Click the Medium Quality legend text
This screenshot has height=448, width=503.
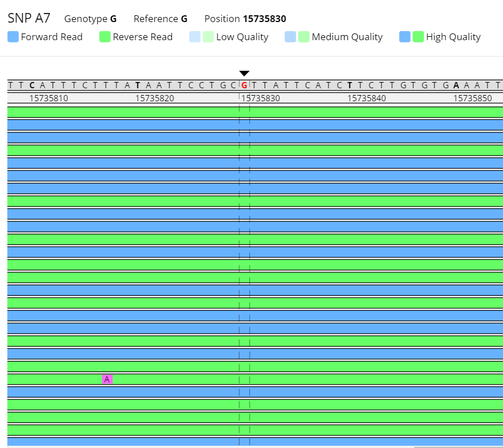point(347,37)
